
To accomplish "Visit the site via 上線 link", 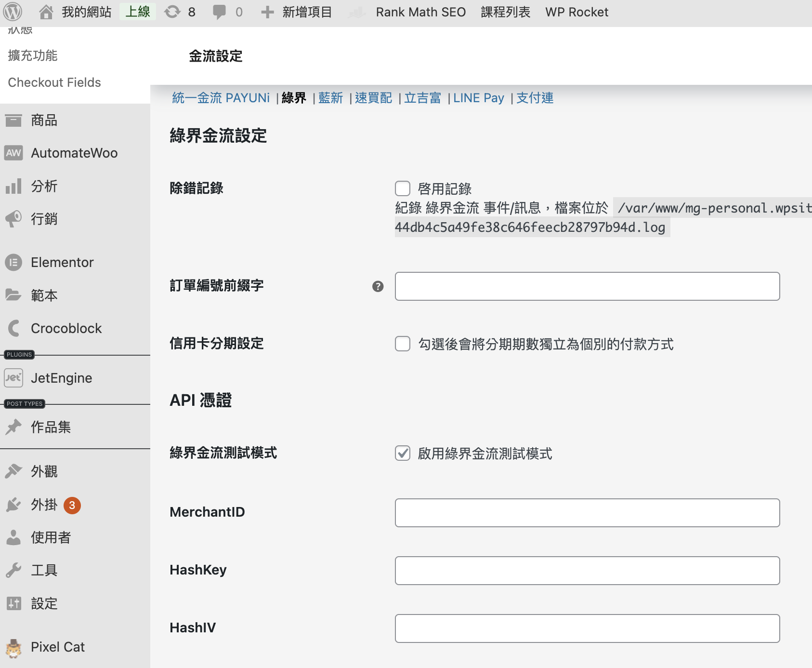I will [x=138, y=12].
